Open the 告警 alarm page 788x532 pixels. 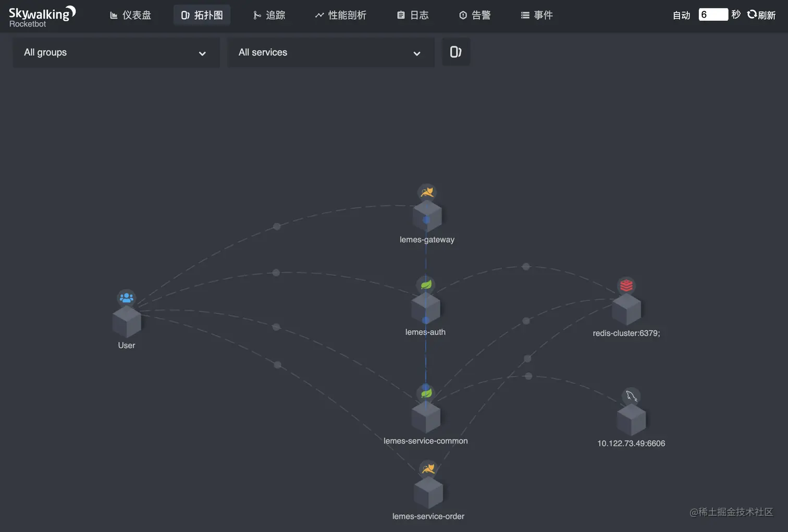pos(475,15)
